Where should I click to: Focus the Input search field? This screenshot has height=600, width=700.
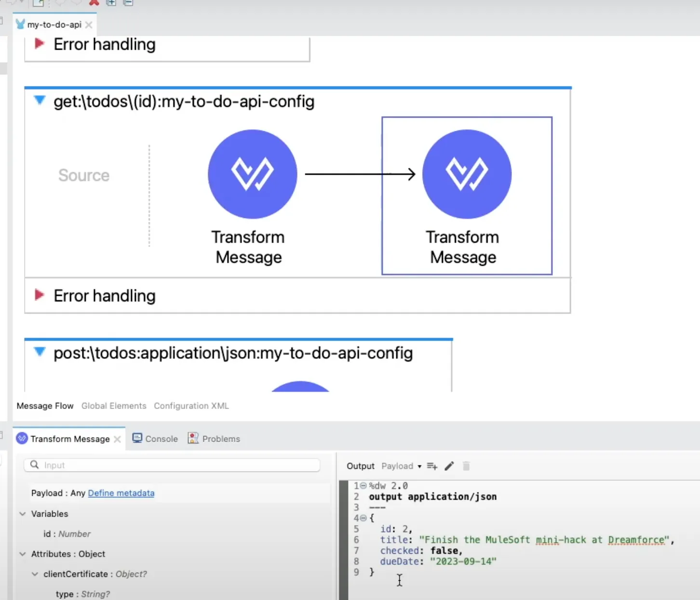[x=172, y=465]
